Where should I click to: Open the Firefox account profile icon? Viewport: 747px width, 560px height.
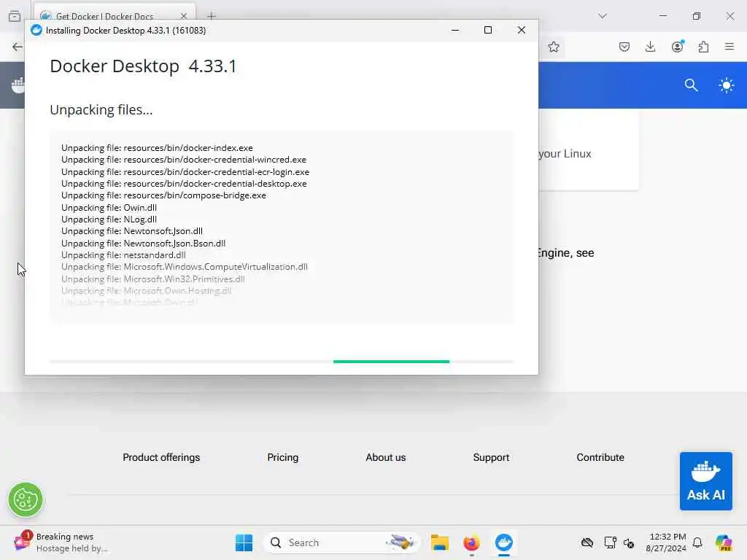coord(677,47)
